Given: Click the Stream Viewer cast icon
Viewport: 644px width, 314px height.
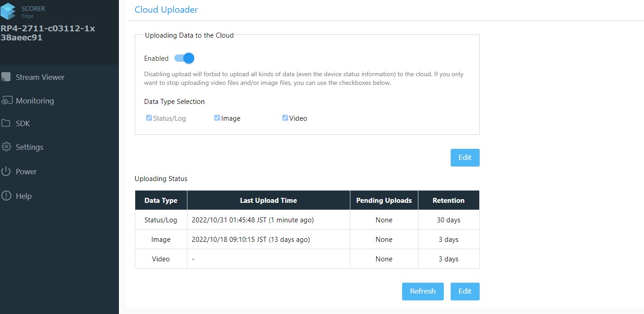Looking at the screenshot, I should click(5, 77).
